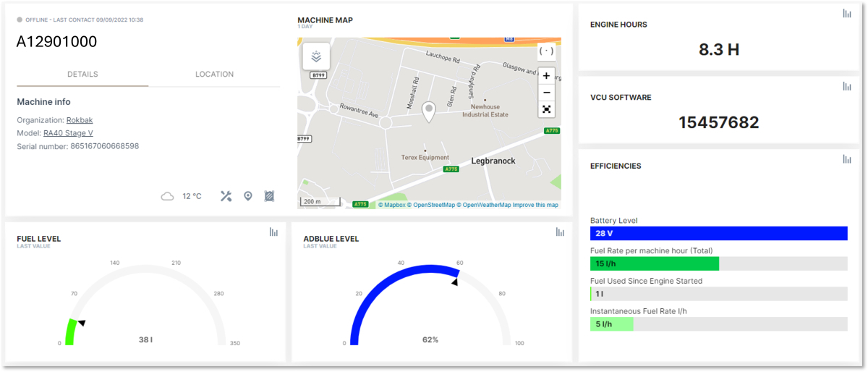Click the map recenter tracking button

click(546, 51)
